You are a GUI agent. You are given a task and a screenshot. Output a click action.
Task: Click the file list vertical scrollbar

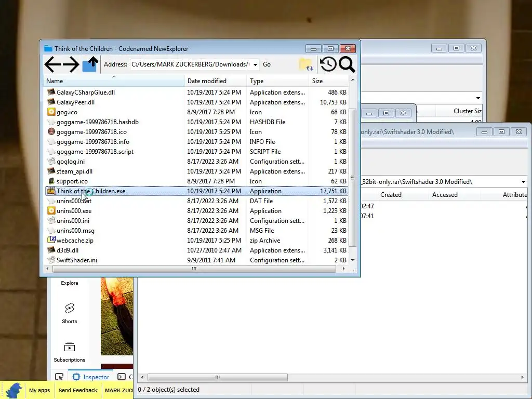tap(353, 178)
